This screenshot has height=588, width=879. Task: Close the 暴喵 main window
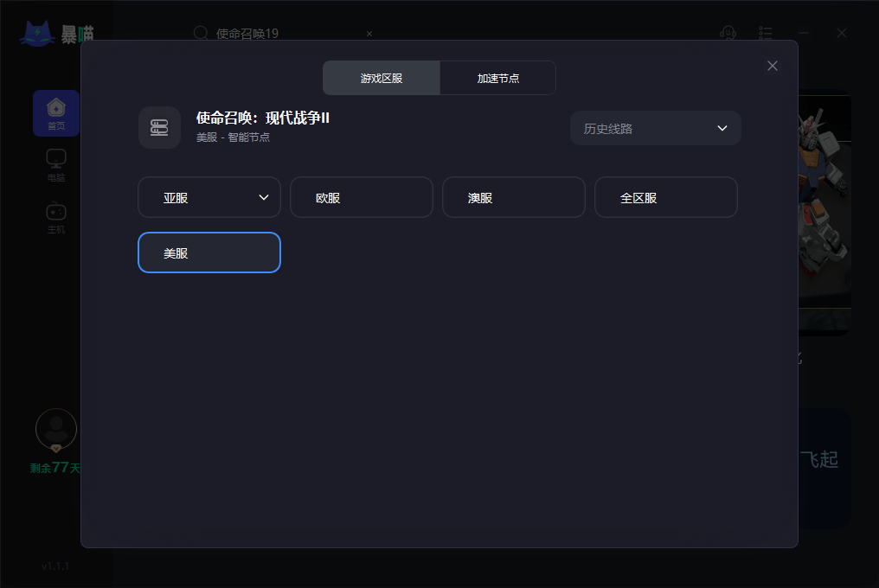pyautogui.click(x=842, y=33)
